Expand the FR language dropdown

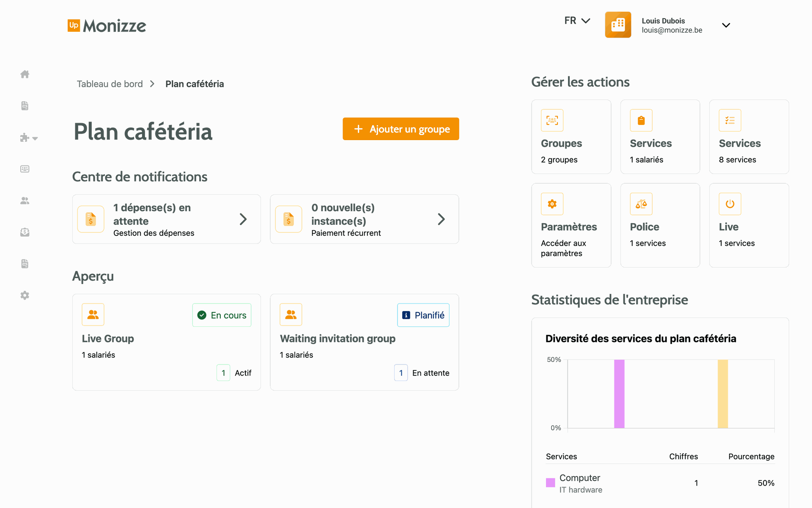(x=576, y=20)
